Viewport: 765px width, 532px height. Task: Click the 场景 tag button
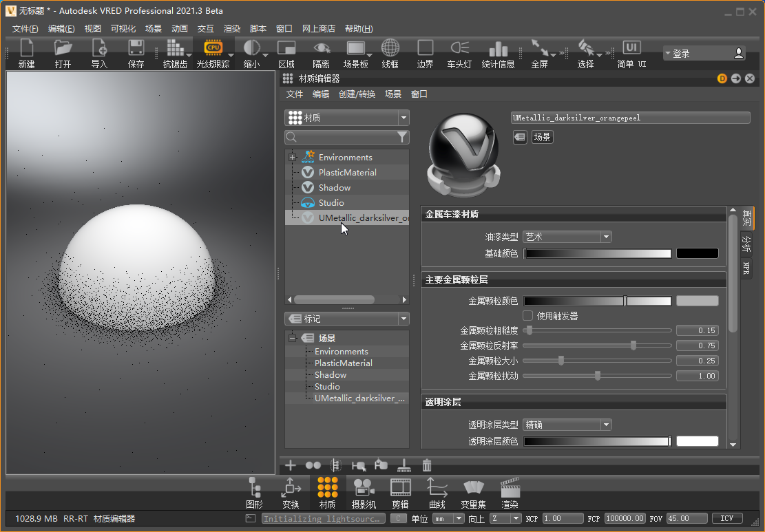pos(542,137)
